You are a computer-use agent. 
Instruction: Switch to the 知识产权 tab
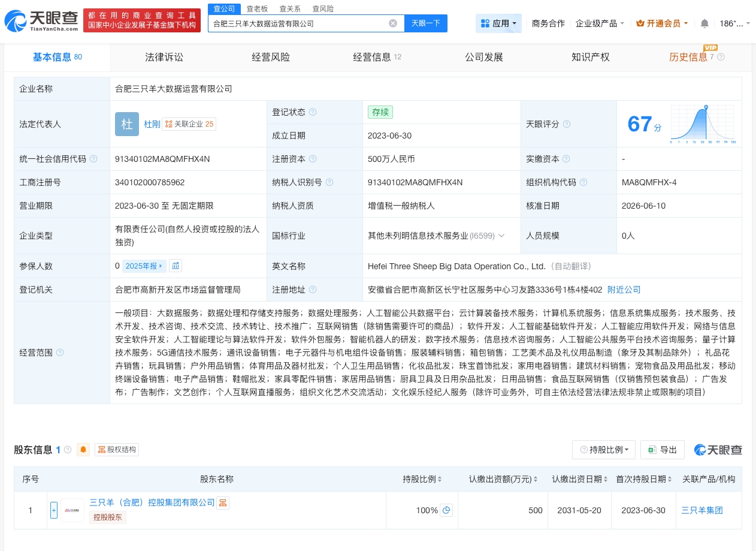coord(591,57)
